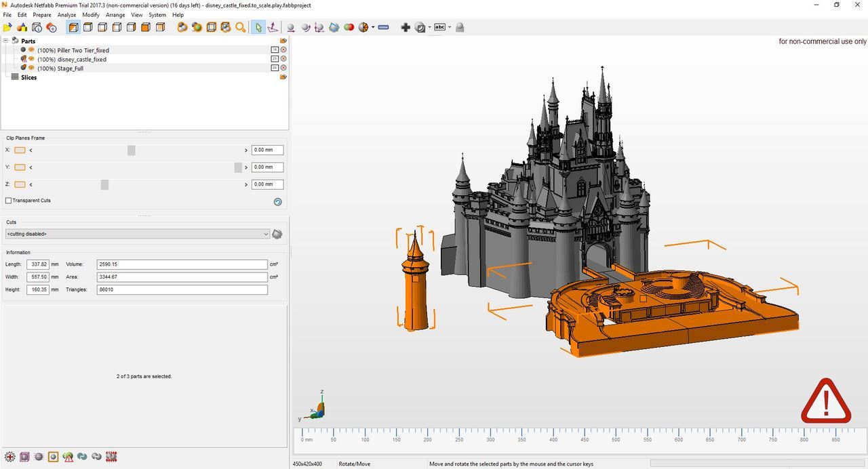
Task: Click the red warning triangle in viewport
Action: coord(826,401)
